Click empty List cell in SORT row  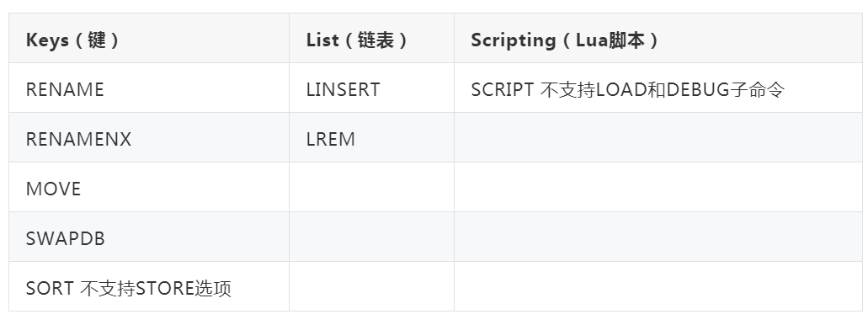(371, 286)
